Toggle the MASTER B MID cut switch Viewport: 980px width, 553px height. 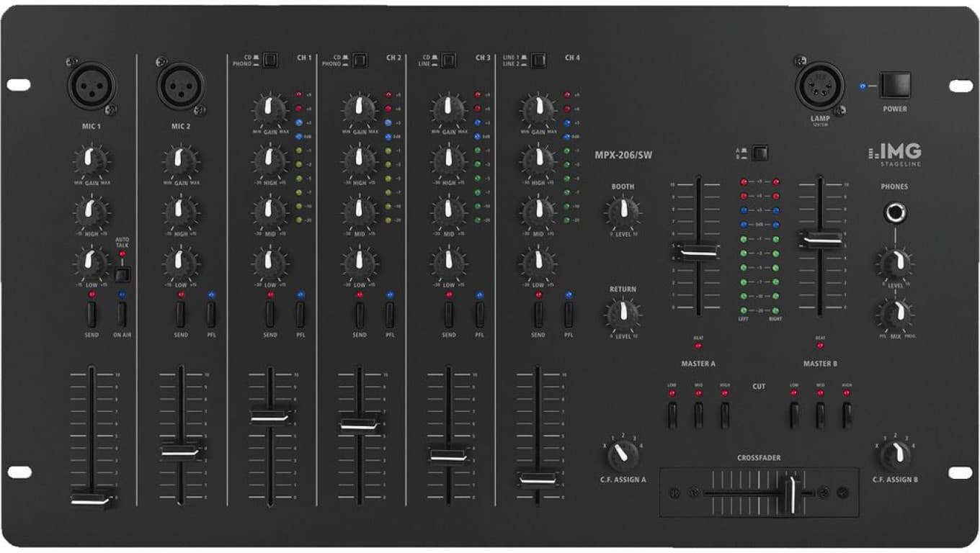pos(820,415)
